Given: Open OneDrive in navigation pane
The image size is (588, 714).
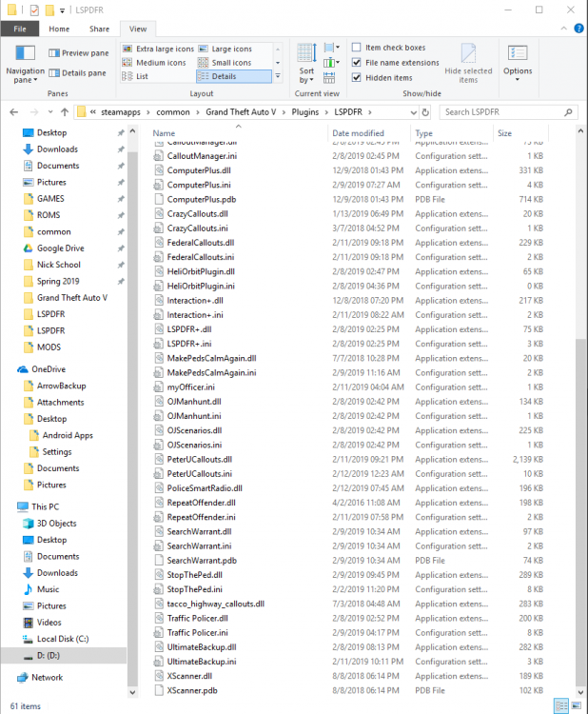Looking at the screenshot, I should coord(49,369).
